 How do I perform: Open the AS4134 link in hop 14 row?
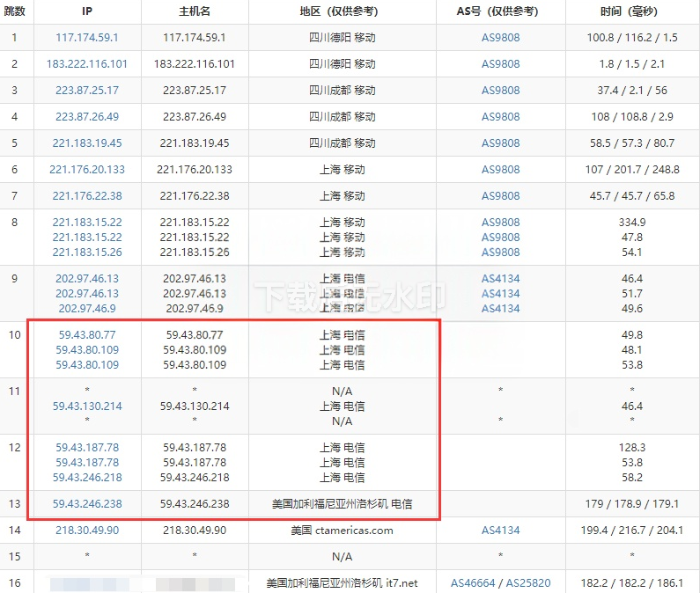500,531
